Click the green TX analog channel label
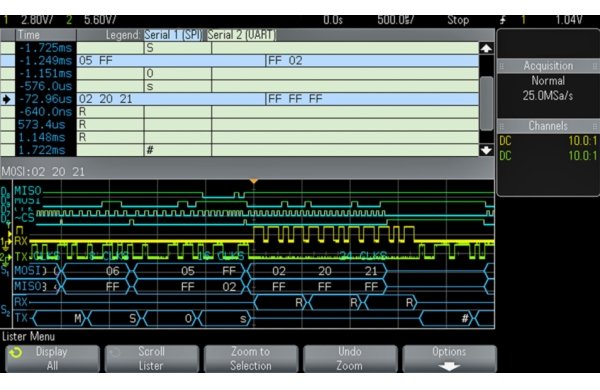The image size is (600, 390). click(21, 256)
